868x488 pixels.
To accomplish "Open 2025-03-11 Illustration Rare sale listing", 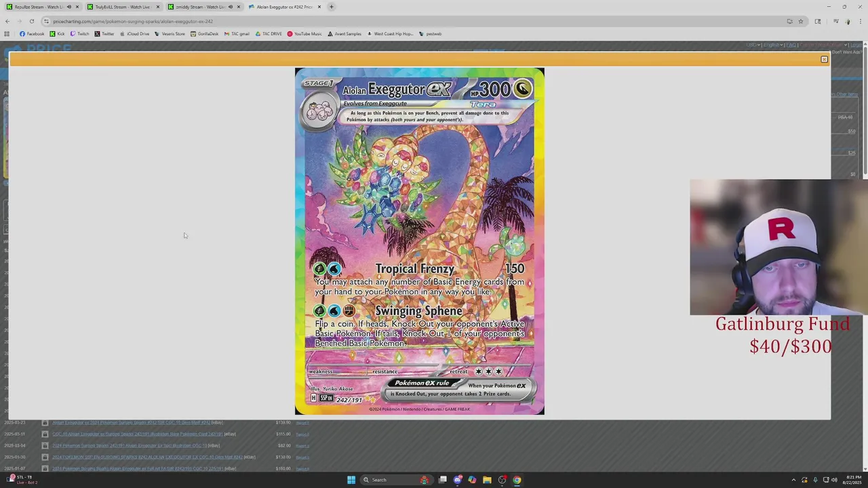I will (x=138, y=434).
